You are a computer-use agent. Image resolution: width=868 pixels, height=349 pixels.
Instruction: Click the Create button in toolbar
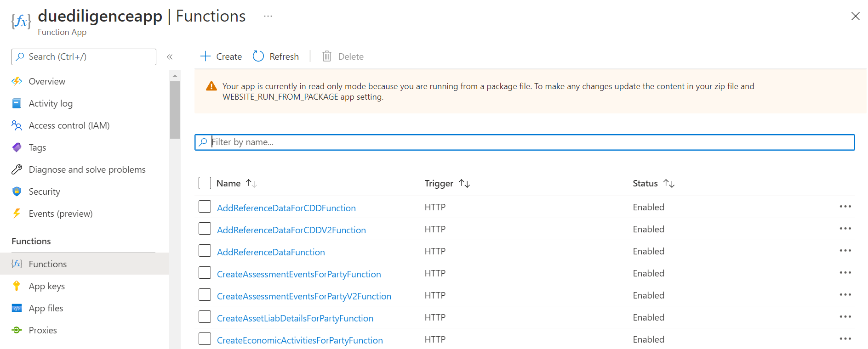(221, 56)
